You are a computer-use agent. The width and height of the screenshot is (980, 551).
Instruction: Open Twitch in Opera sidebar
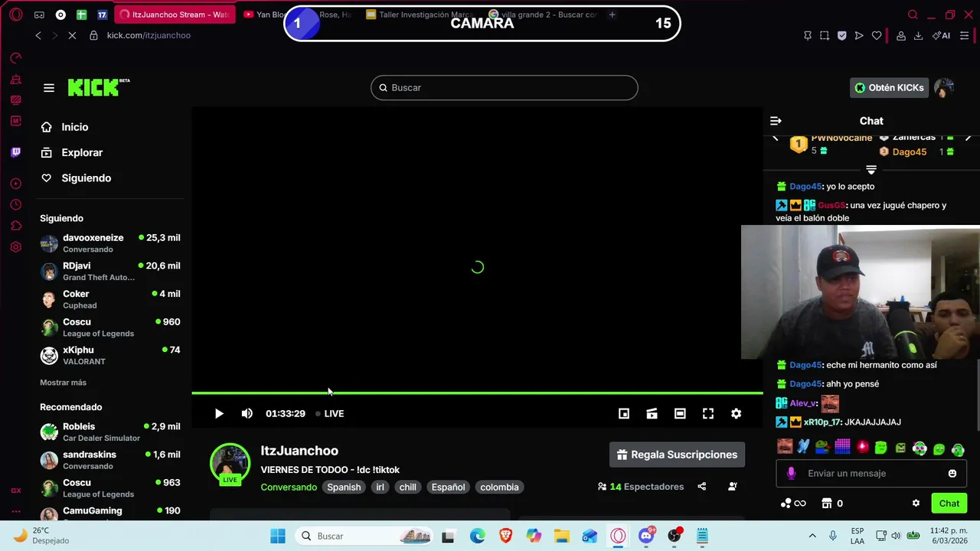coord(15,152)
